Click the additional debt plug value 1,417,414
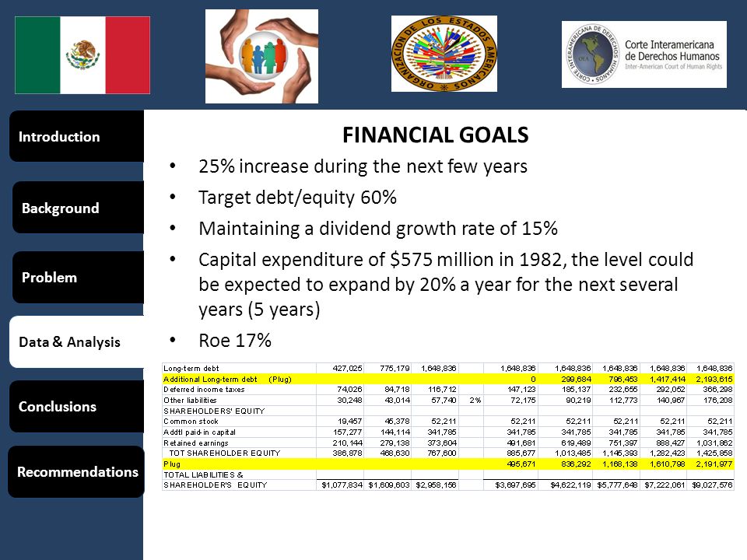The height and width of the screenshot is (560, 747). [x=667, y=379]
